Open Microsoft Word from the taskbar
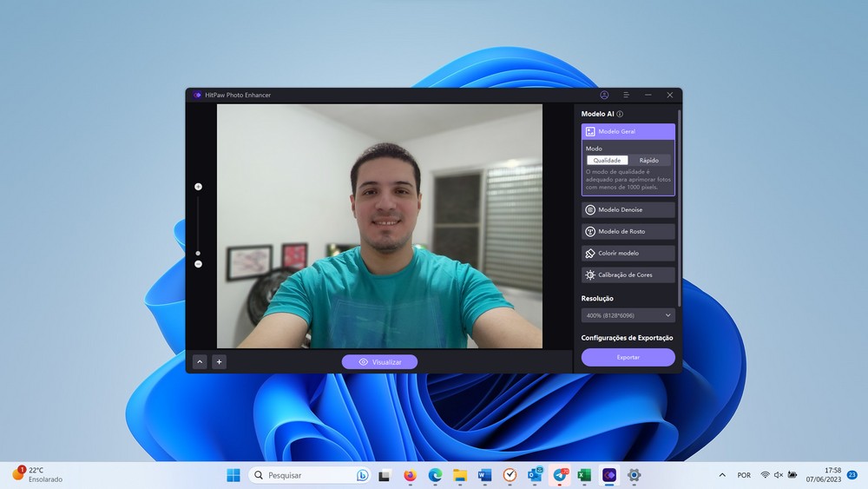The width and height of the screenshot is (868, 489). (x=485, y=475)
